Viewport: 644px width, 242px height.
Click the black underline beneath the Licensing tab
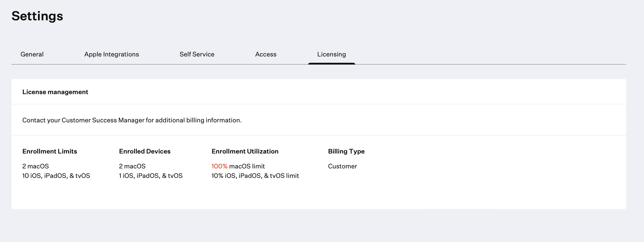point(331,64)
